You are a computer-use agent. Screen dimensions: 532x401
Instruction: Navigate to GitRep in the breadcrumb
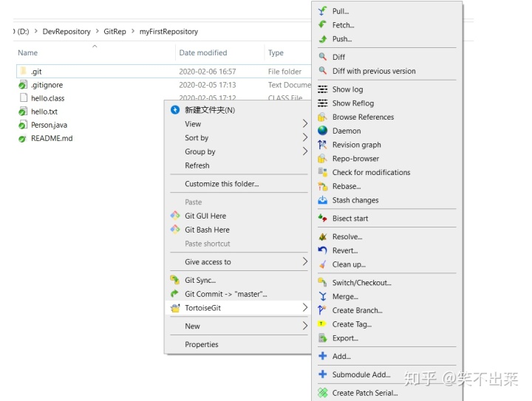115,32
